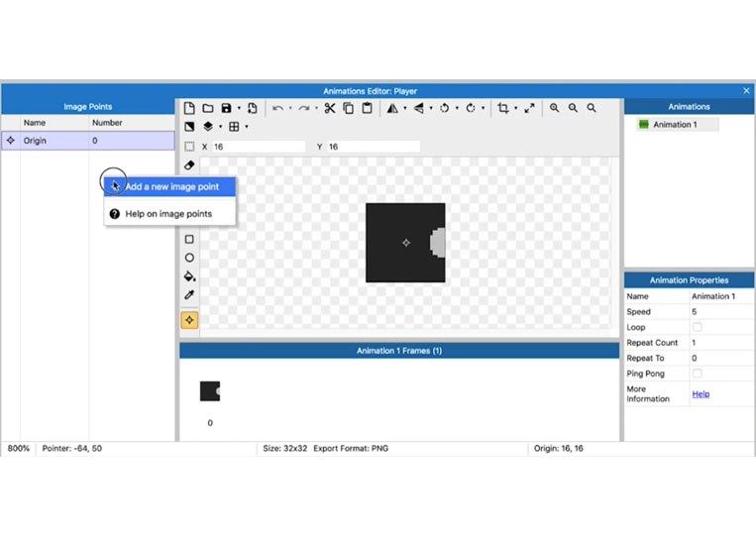Cut selection with the scissors icon
The width and height of the screenshot is (756, 536).
coord(330,108)
